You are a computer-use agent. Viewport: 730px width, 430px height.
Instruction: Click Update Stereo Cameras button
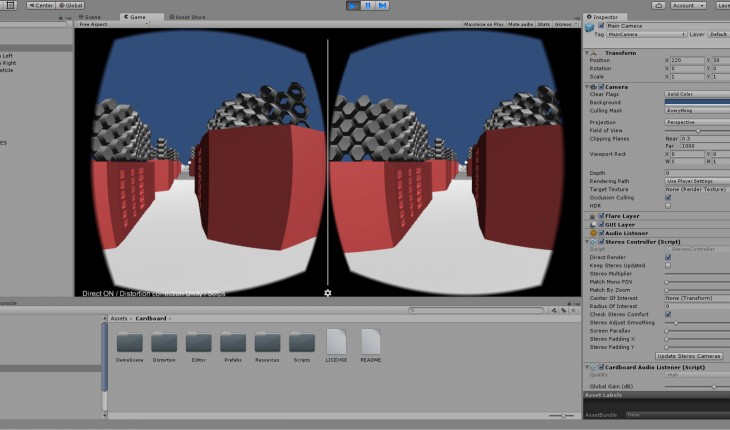pyautogui.click(x=688, y=355)
